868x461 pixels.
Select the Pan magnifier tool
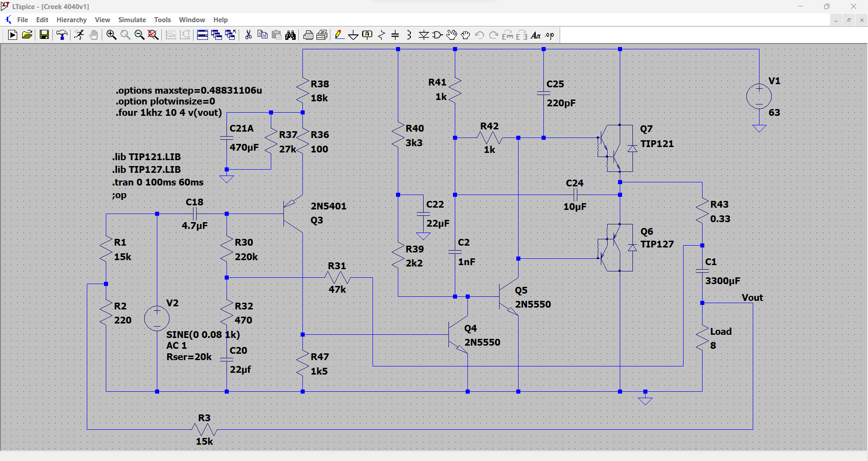[x=125, y=35]
